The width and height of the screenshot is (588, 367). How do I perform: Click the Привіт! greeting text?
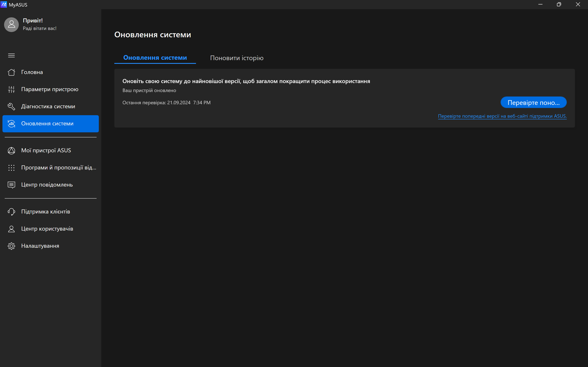(x=33, y=21)
